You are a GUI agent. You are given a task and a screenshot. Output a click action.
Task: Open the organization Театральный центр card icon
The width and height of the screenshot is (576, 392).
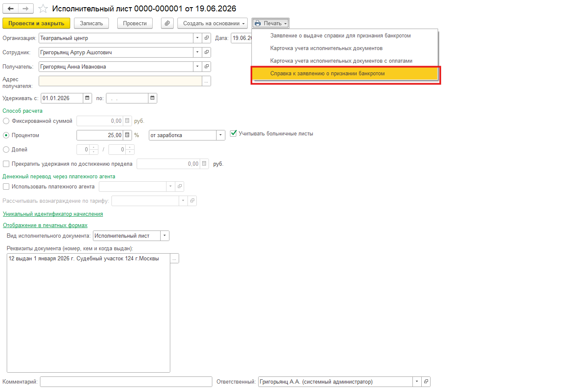coord(206,38)
